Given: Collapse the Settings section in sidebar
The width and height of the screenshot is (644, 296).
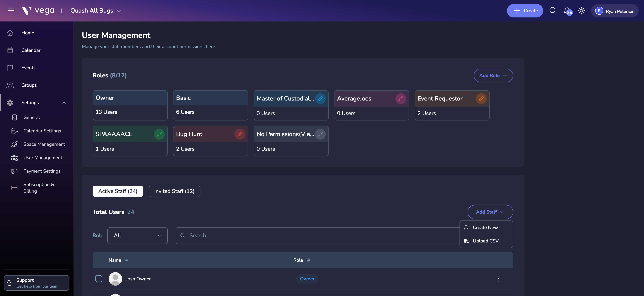Looking at the screenshot, I should 64,103.
